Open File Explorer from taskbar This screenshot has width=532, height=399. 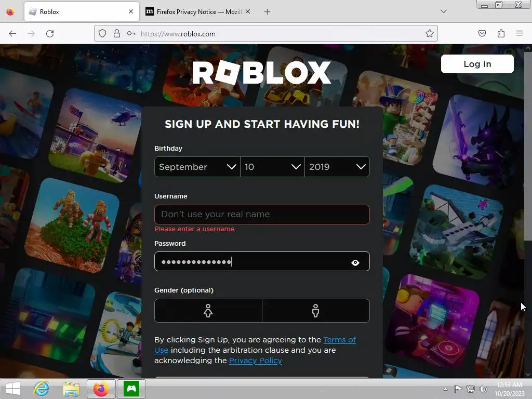point(71,389)
